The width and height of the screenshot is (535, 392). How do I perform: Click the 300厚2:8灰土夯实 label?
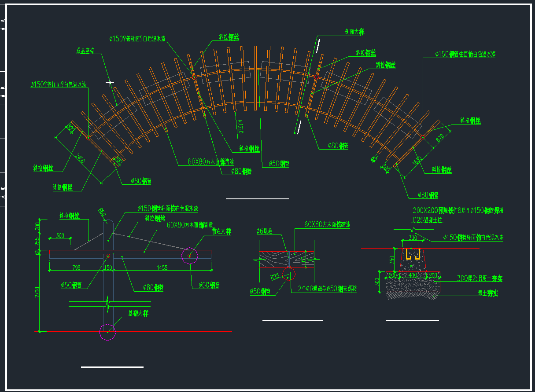tap(480, 278)
